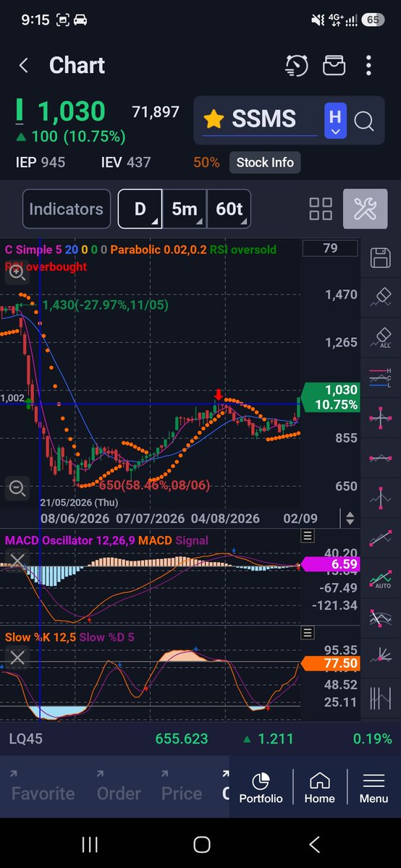Viewport: 401px width, 868px height.
Task: Tap the LQ45 index ticker bar
Action: point(200,739)
